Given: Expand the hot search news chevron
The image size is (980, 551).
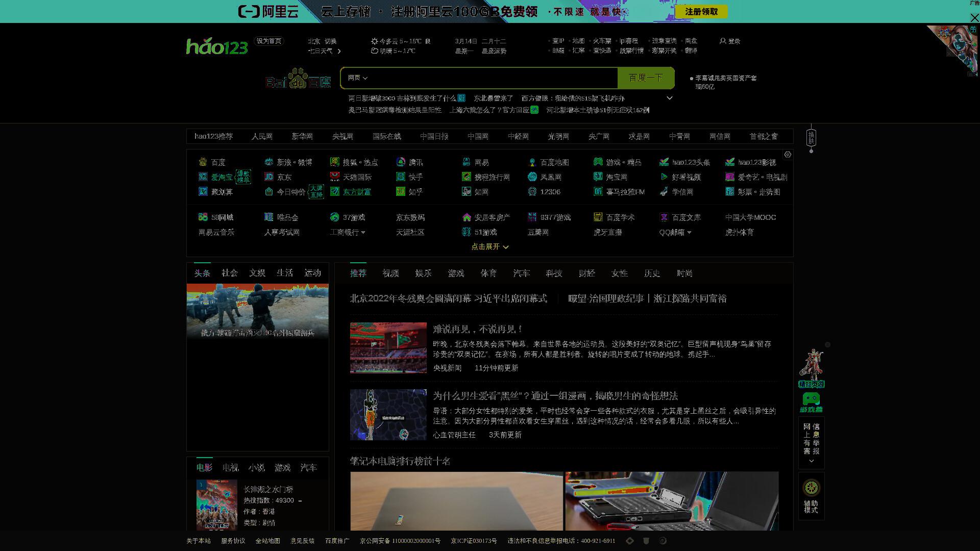Looking at the screenshot, I should pos(670,98).
